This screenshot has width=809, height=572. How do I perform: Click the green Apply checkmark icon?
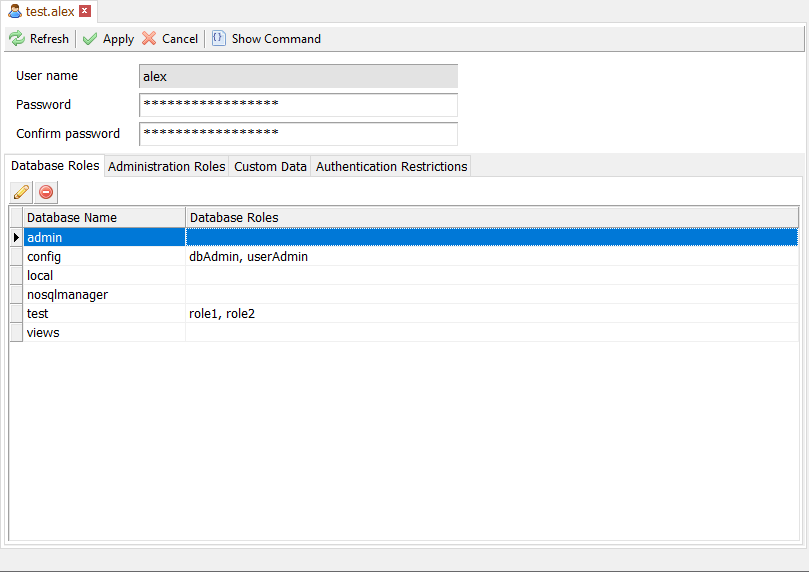pos(90,39)
